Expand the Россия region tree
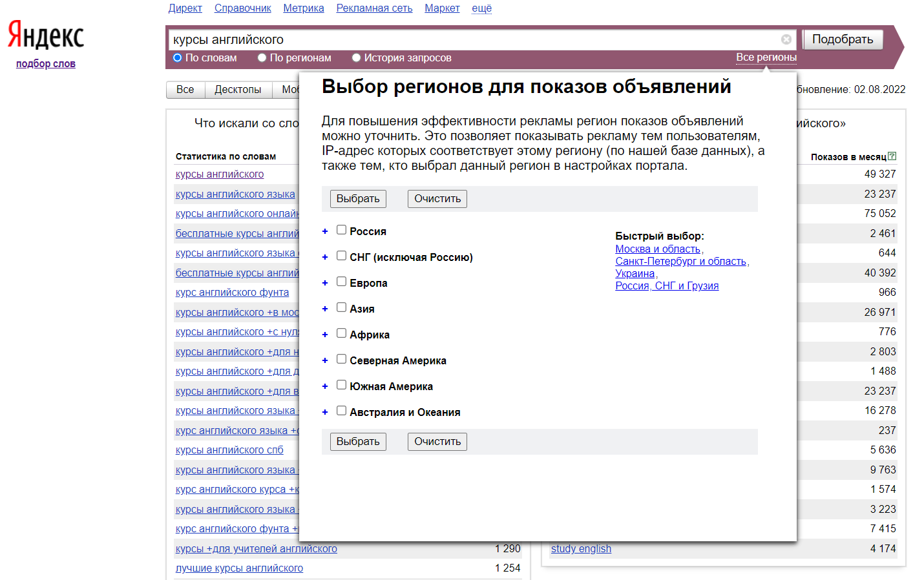924x580 pixels. pyautogui.click(x=325, y=231)
